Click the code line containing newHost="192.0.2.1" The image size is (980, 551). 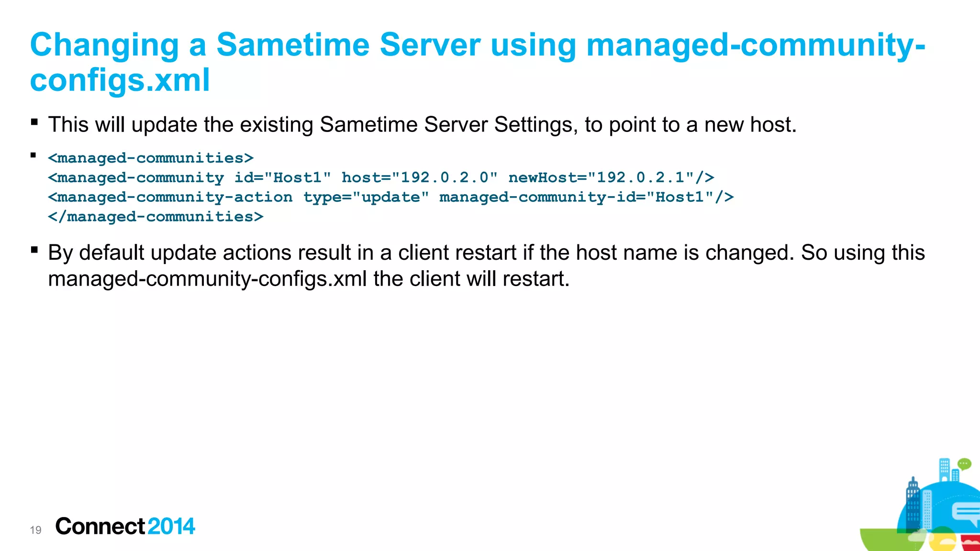tap(381, 177)
